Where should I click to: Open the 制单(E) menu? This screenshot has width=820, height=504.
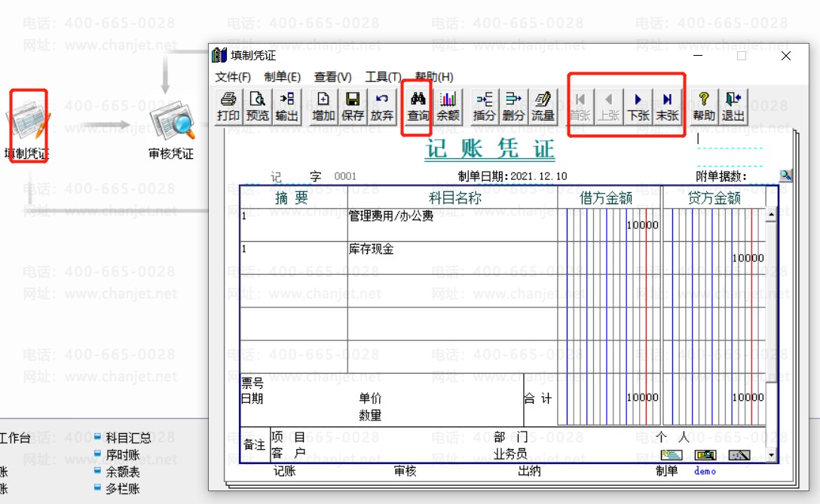(283, 77)
